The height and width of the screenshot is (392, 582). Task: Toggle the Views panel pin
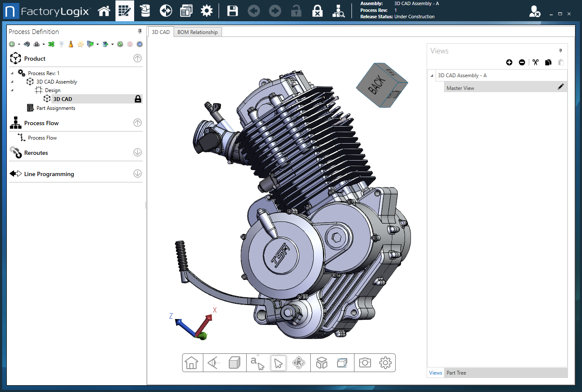pos(560,51)
